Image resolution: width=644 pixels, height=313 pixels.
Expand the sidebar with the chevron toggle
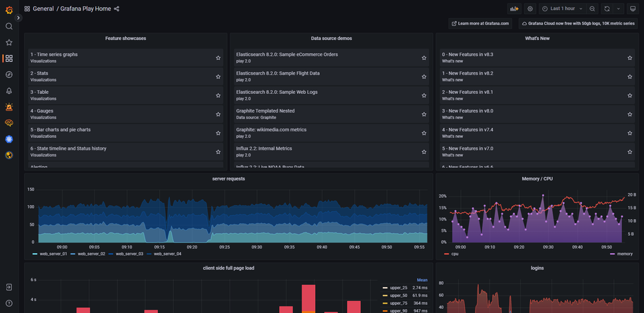[x=18, y=18]
